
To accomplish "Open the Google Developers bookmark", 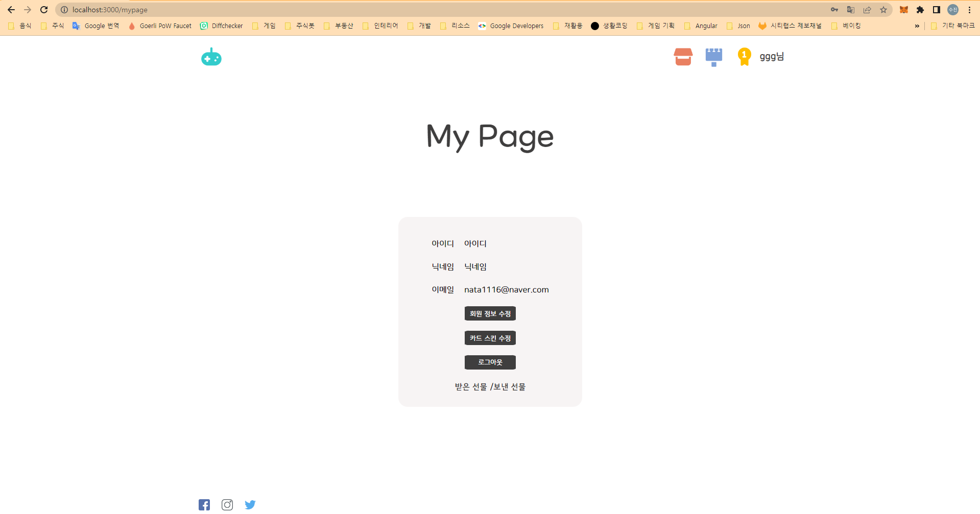I will (511, 26).
